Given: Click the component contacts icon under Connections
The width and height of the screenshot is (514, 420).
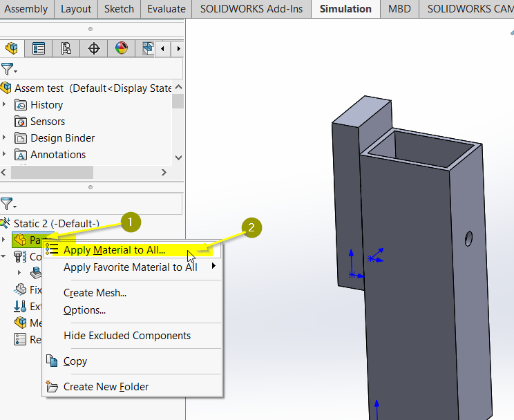Looking at the screenshot, I should click(x=36, y=272).
